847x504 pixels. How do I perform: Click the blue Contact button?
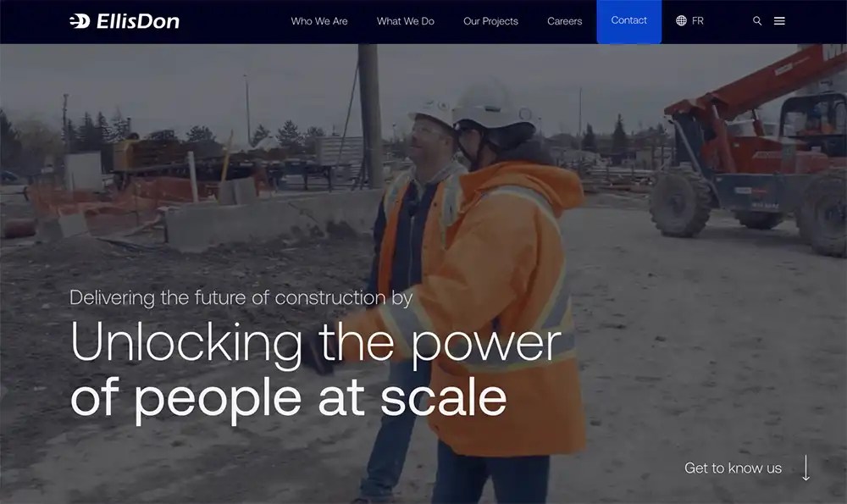[x=628, y=22]
